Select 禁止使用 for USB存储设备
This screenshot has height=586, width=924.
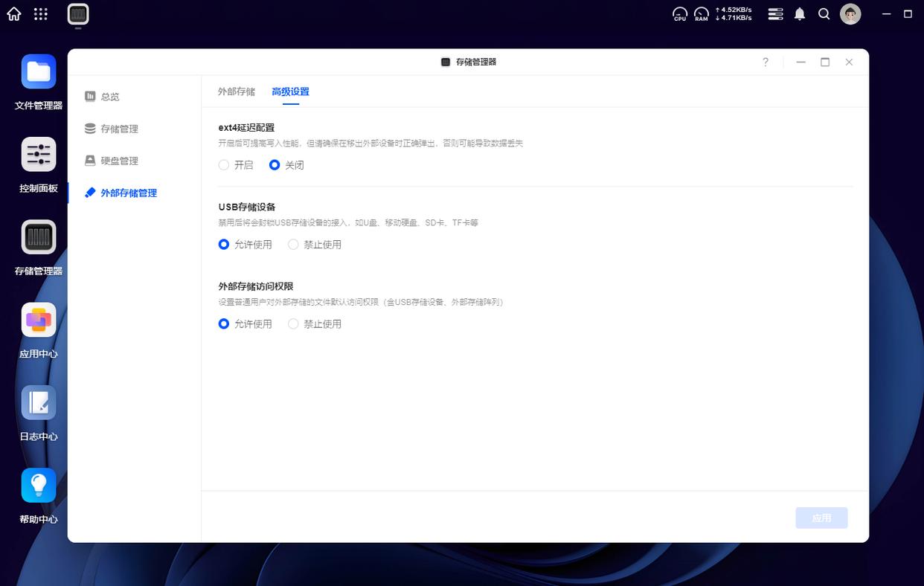293,245
